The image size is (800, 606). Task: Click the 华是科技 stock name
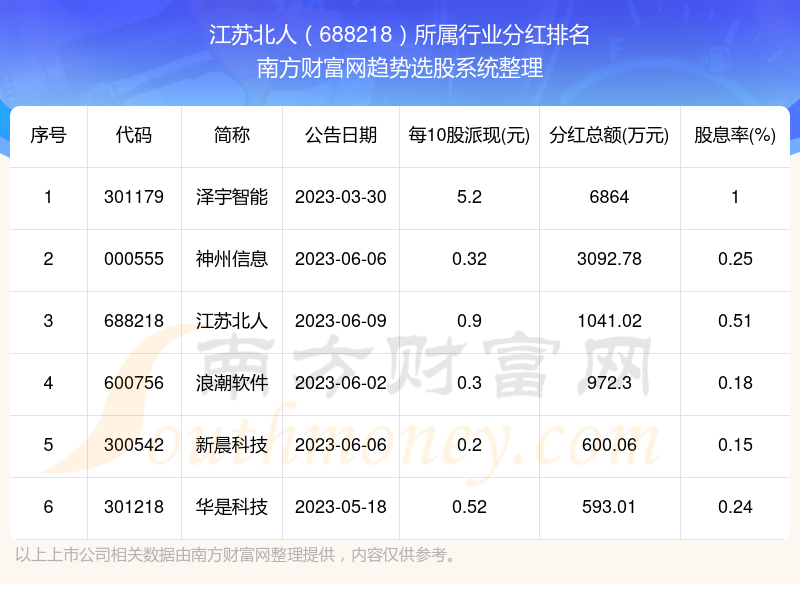[232, 507]
